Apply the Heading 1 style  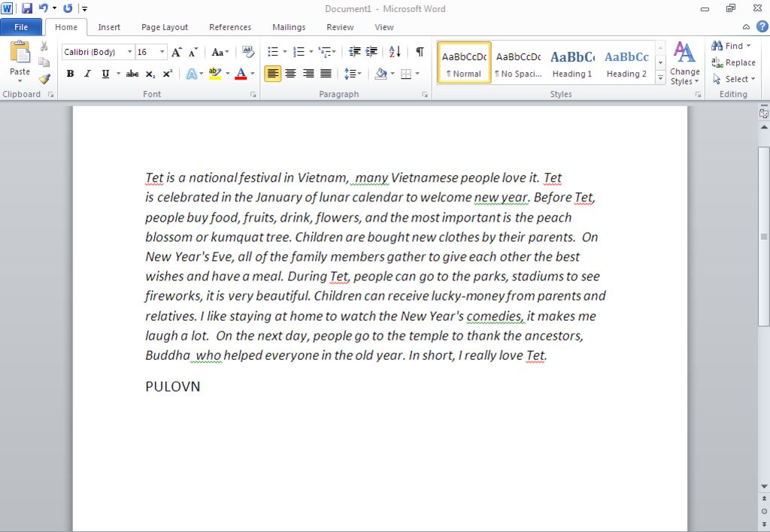[x=572, y=62]
